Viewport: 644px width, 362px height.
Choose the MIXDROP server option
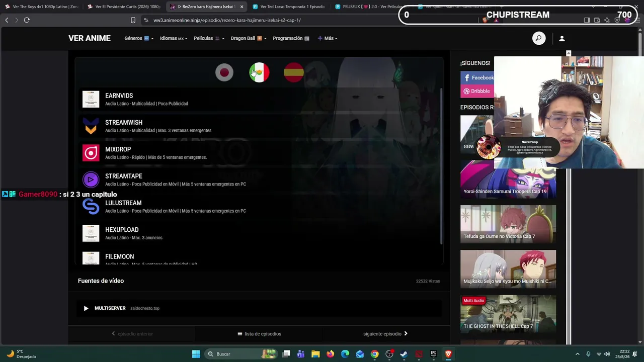tap(259, 153)
